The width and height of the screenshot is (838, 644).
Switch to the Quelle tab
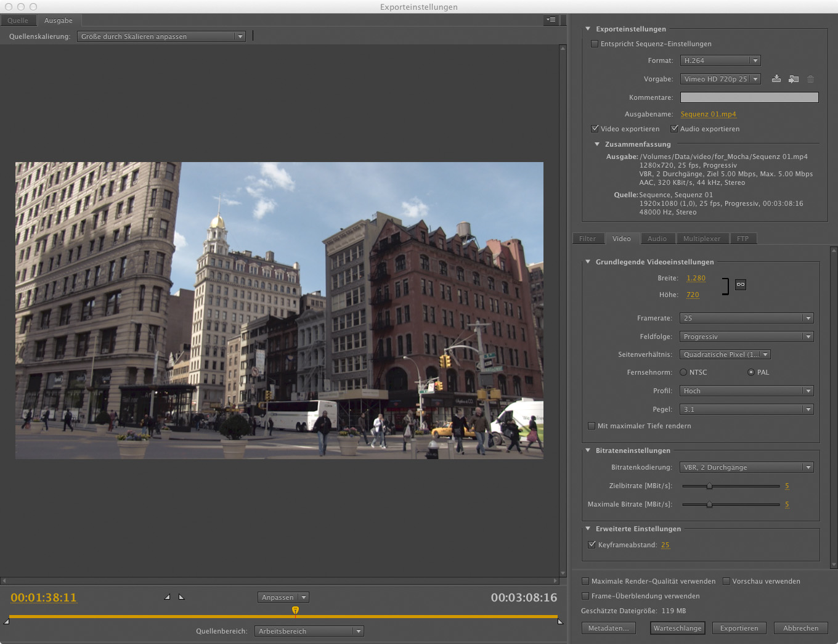(x=18, y=20)
